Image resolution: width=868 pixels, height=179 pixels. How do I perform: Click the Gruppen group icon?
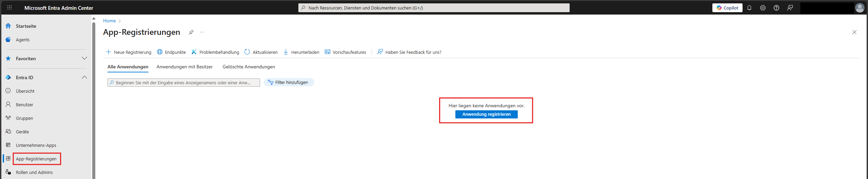[x=8, y=118]
